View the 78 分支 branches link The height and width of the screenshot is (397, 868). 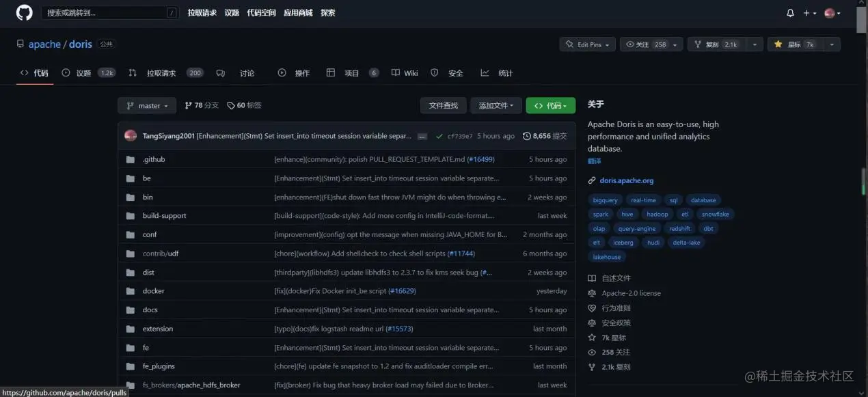point(202,105)
